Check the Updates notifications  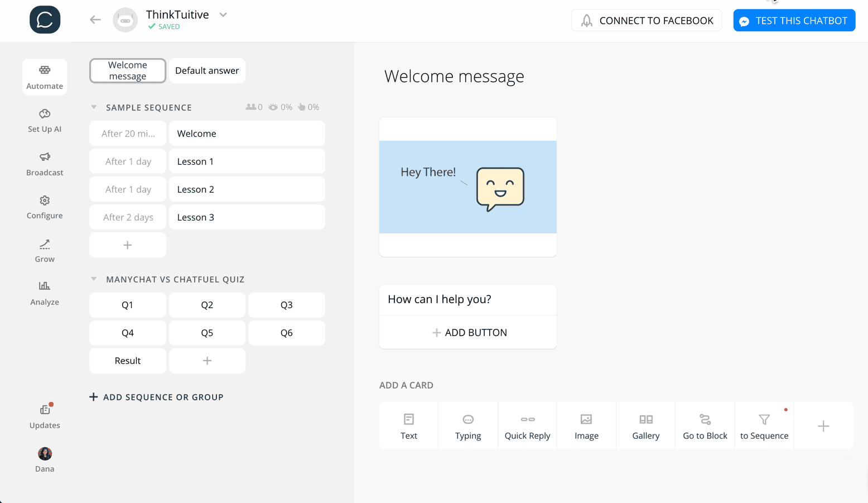click(45, 416)
